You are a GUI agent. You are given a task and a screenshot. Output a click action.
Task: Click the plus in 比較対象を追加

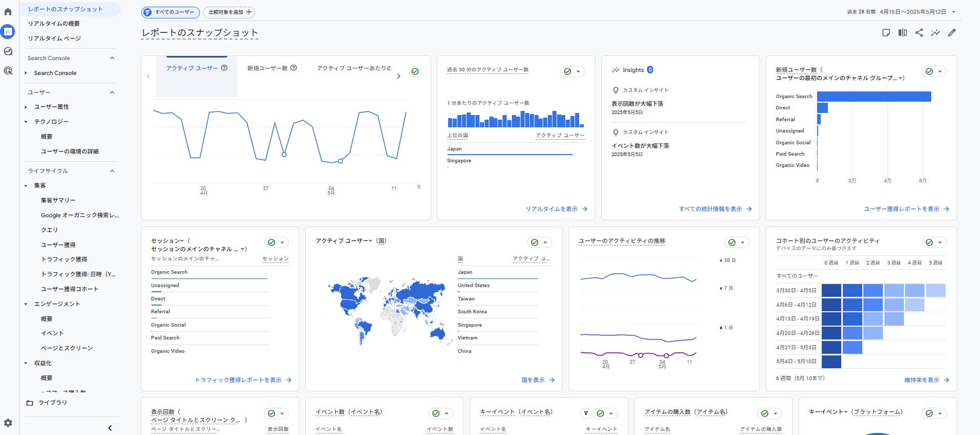click(x=249, y=12)
